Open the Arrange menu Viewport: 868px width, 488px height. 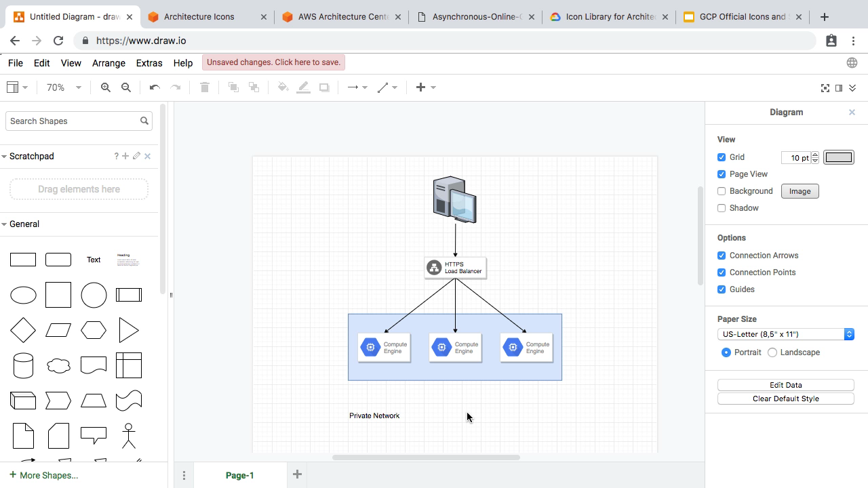(x=108, y=62)
